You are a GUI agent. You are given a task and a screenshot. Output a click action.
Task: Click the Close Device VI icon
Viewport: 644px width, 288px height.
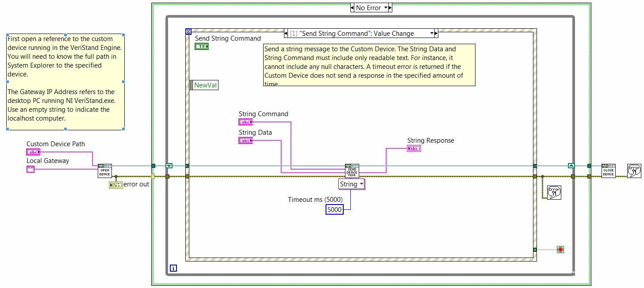[609, 171]
